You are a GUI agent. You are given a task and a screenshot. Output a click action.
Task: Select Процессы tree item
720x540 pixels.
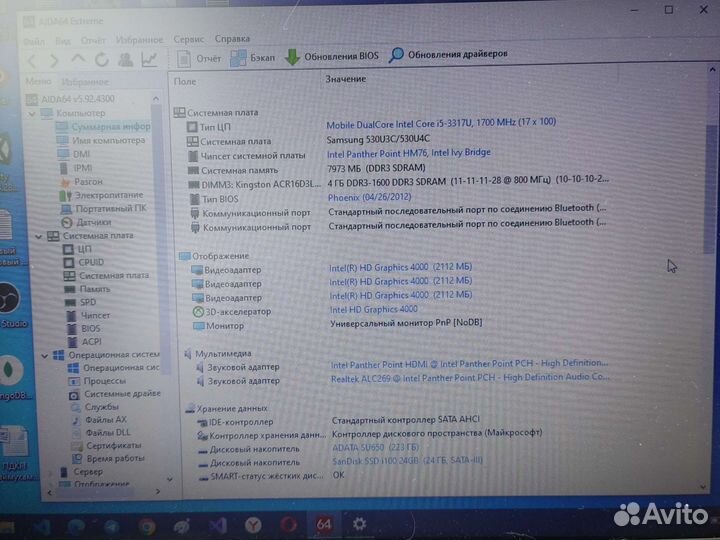[x=97, y=381]
